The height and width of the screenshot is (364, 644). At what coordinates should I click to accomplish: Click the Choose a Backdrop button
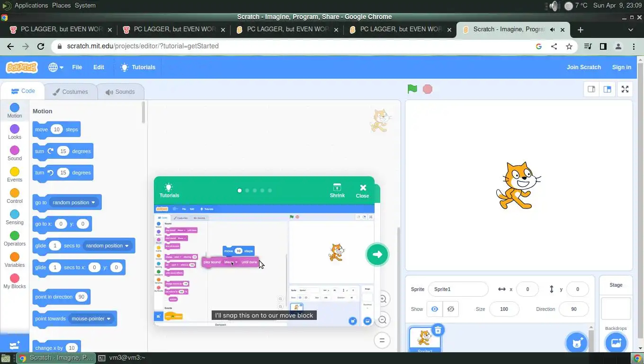pos(616,343)
